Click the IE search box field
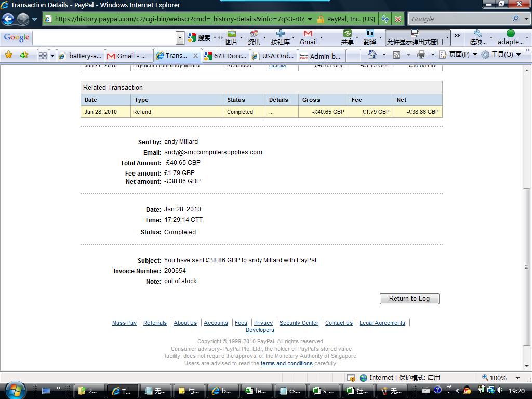532x399 pixels. coord(459,19)
